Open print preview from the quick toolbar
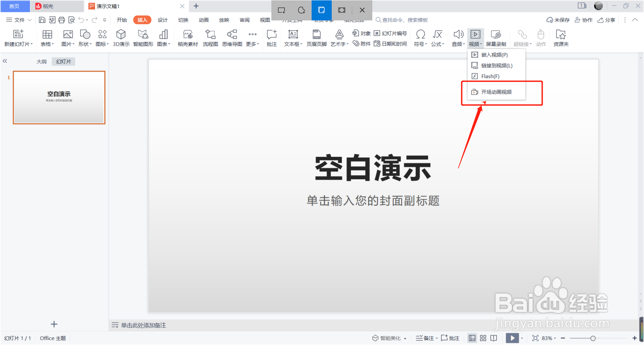Viewport: 644px width, 345px height. [71, 20]
